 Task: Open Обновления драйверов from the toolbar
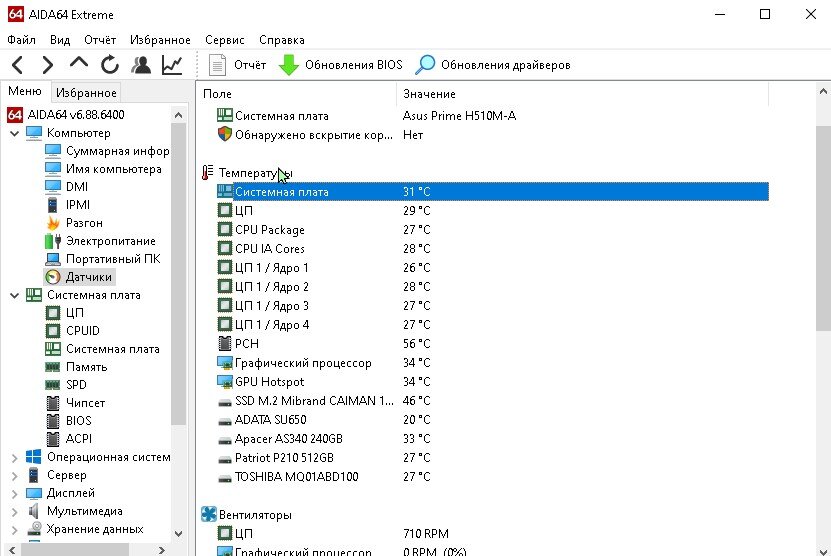point(492,65)
